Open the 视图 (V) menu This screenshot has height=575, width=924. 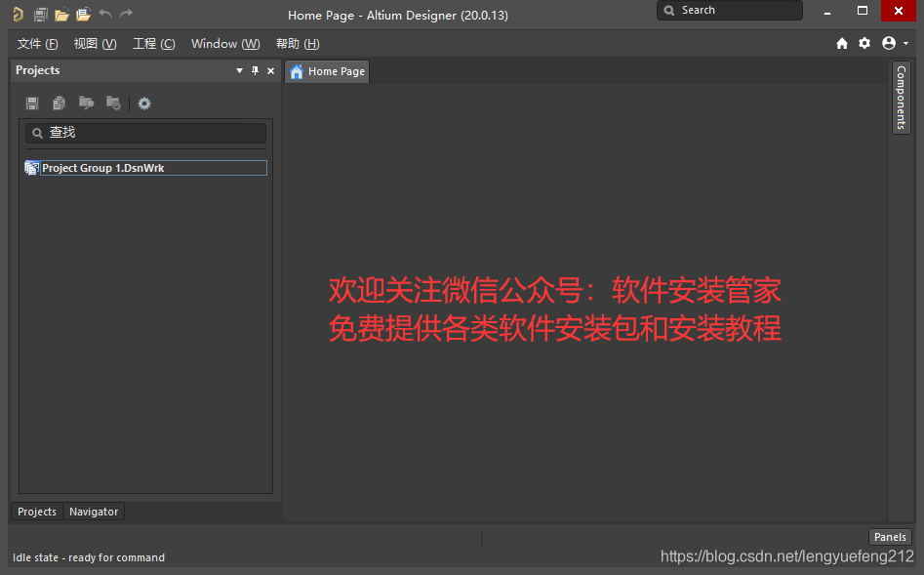[x=95, y=44]
